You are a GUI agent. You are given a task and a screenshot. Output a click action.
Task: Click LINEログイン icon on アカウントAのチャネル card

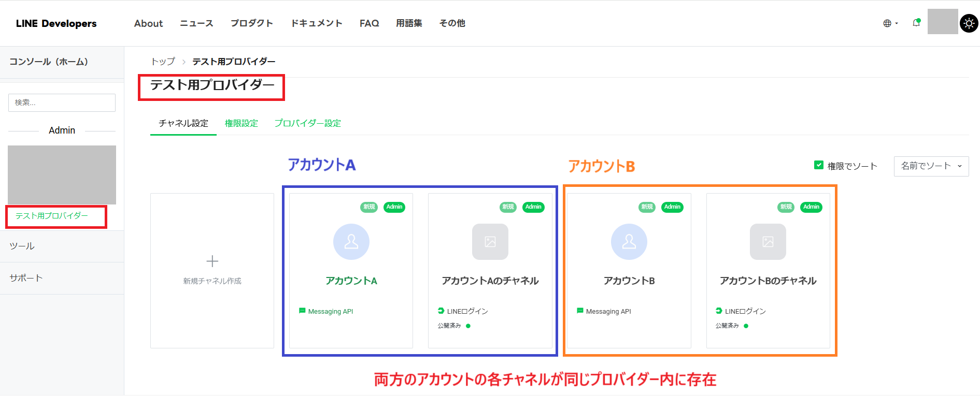click(441, 311)
